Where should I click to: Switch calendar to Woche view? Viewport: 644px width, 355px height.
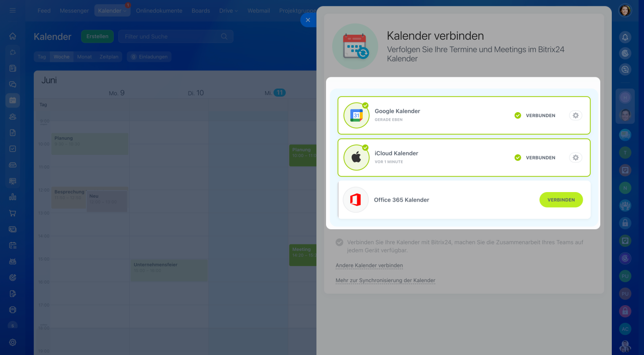click(x=61, y=57)
